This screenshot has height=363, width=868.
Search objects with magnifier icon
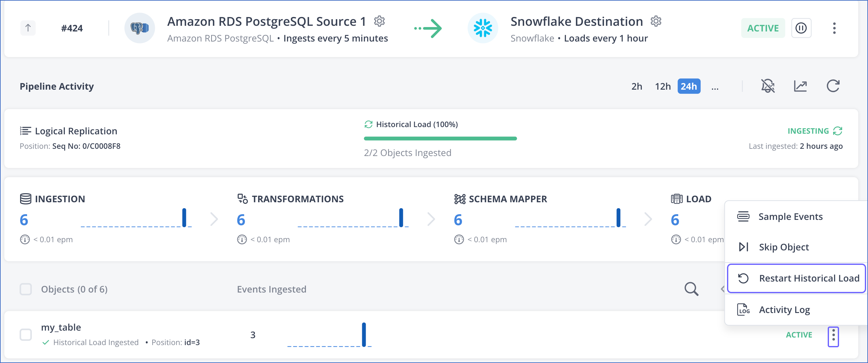click(691, 289)
